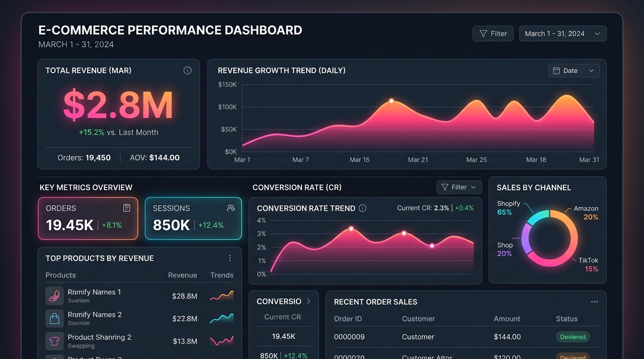This screenshot has height=359, width=644.
Task: Click the Amount column header
Action: tap(507, 319)
